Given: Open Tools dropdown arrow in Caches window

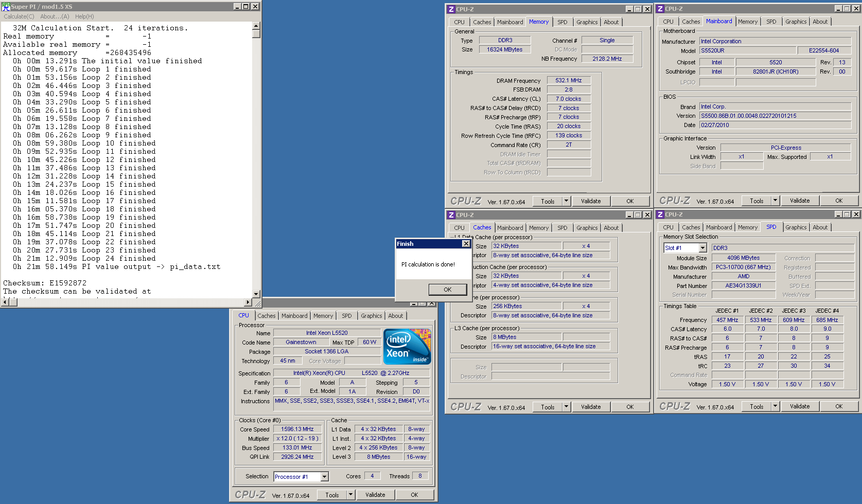Looking at the screenshot, I should coord(566,407).
